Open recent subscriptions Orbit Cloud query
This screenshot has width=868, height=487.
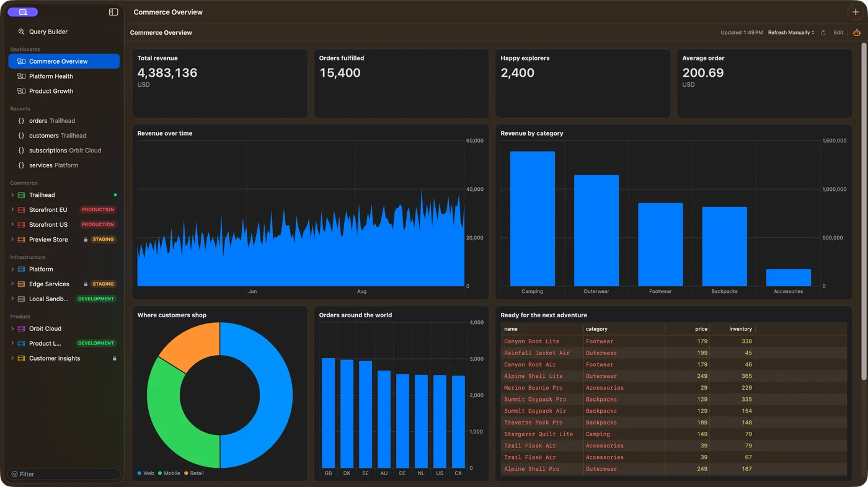tap(64, 151)
